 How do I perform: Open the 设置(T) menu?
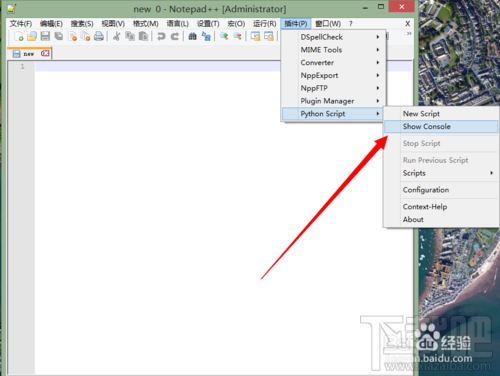(x=208, y=24)
